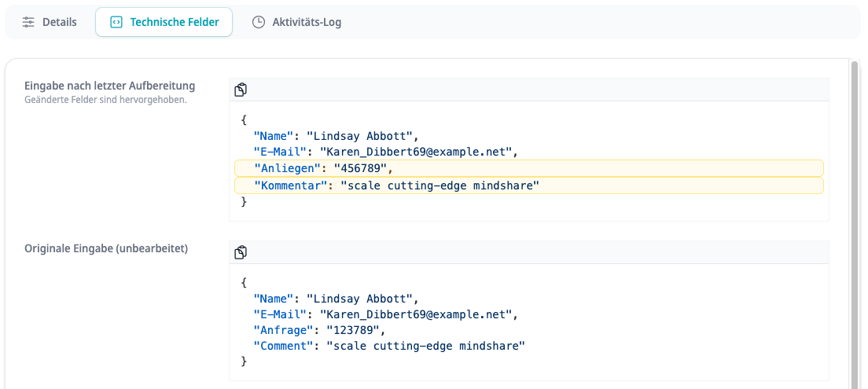Click the "Name" line in original JSON
The width and height of the screenshot is (868, 389).
coord(335,299)
